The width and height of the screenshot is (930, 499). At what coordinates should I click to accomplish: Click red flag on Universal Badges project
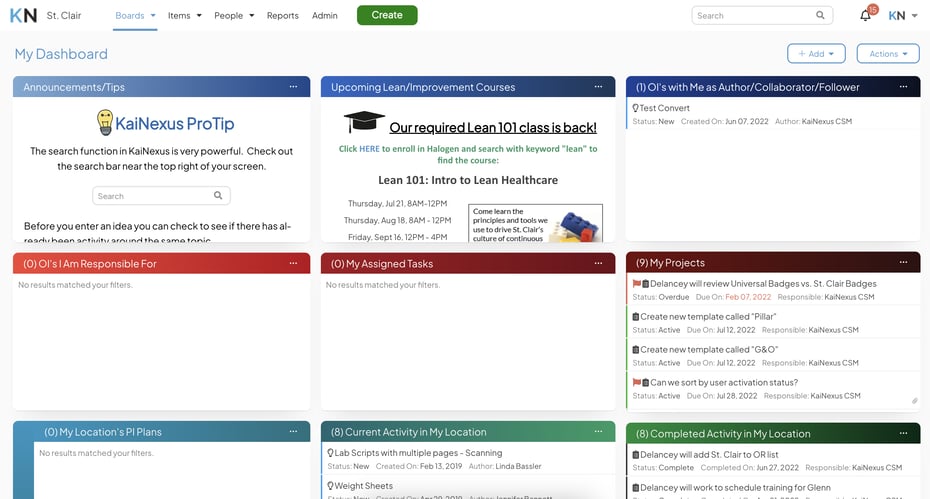[636, 284]
